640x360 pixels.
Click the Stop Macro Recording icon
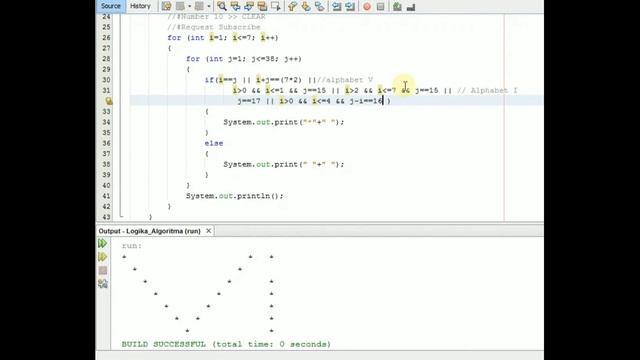click(x=380, y=7)
